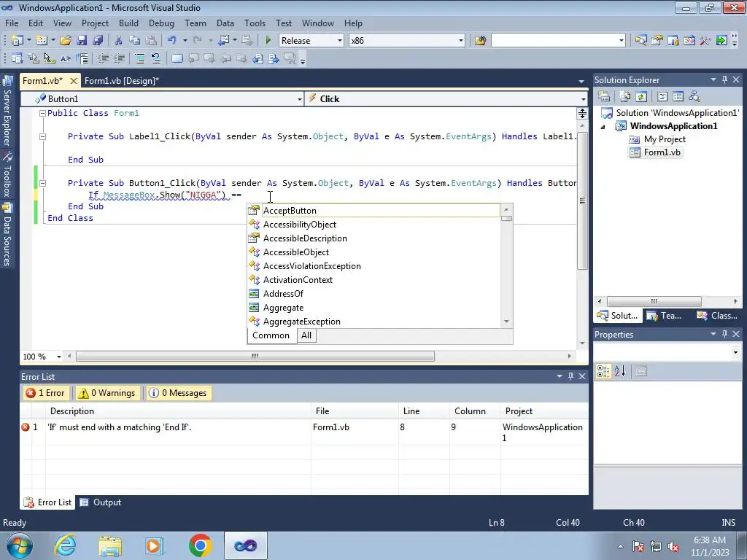Click the Decrease Line Indent icon
The height and width of the screenshot is (560, 747).
[103, 58]
